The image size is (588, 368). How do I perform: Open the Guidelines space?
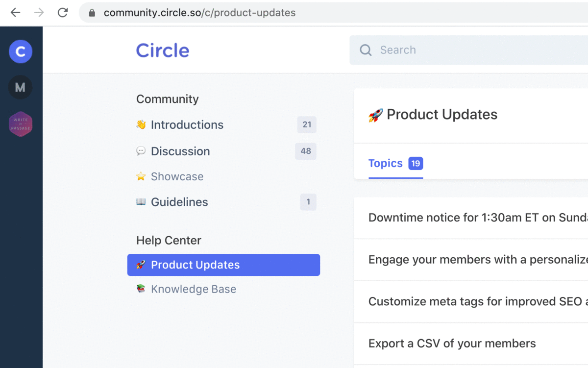[179, 202]
